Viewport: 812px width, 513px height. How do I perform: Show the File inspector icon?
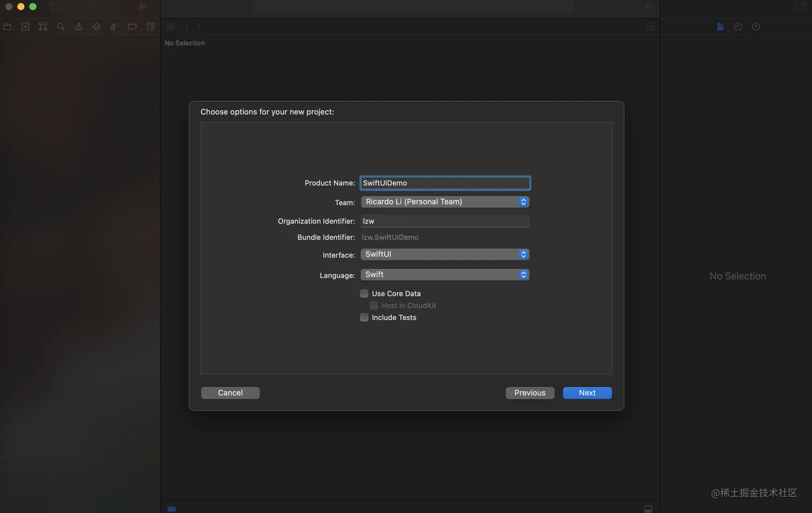(x=720, y=26)
